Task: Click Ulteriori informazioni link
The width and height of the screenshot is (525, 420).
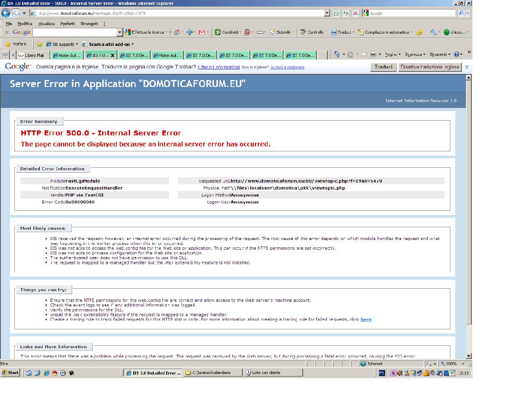Action: tap(219, 67)
